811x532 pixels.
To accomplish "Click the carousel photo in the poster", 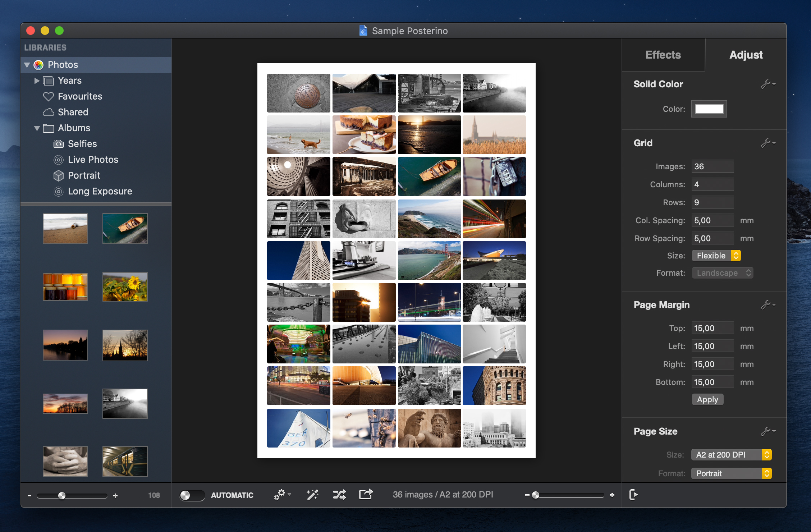I will pos(298,344).
